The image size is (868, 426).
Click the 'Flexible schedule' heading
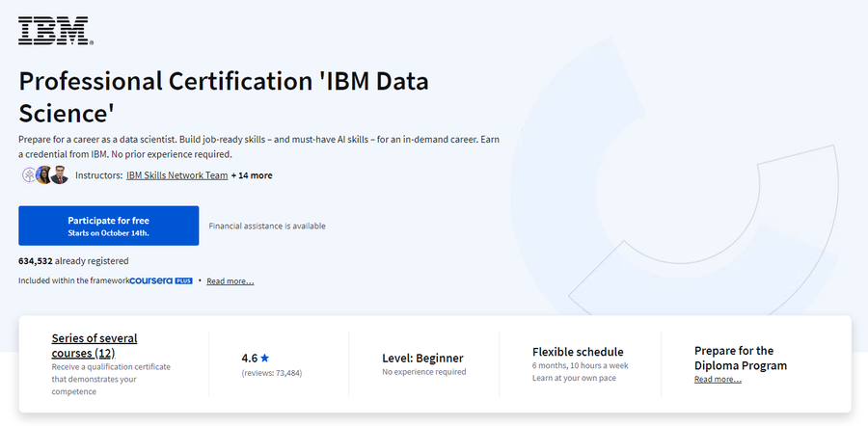(578, 352)
